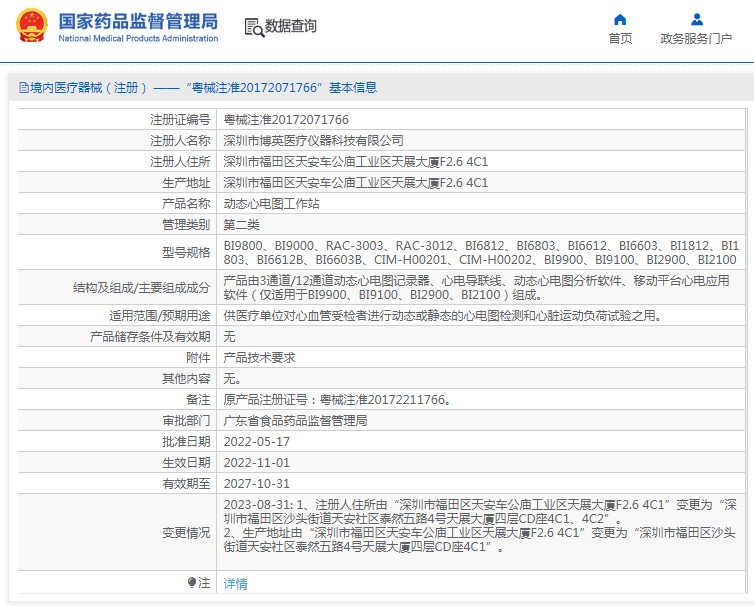
Task: Click the 国家药品监督管理局 site title
Action: pyautogui.click(x=137, y=21)
